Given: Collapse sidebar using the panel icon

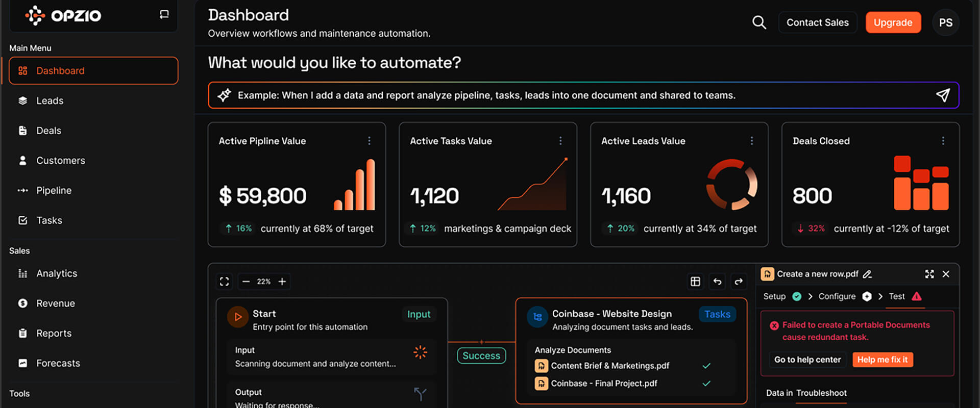Looking at the screenshot, I should [164, 15].
